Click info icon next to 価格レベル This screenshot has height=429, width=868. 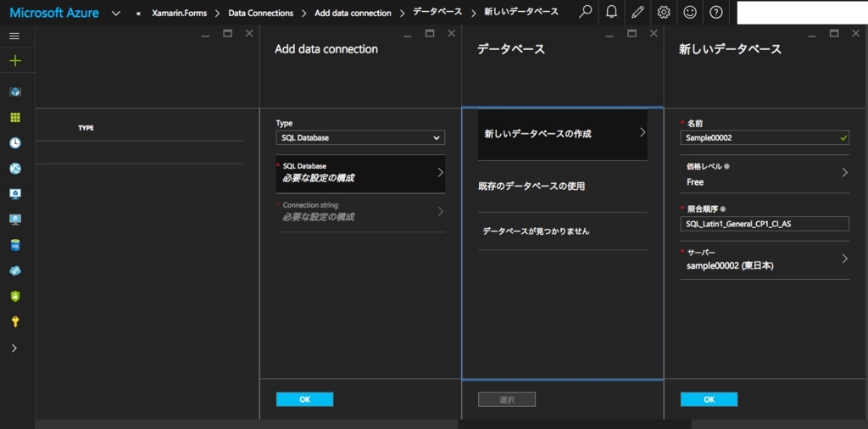(726, 166)
